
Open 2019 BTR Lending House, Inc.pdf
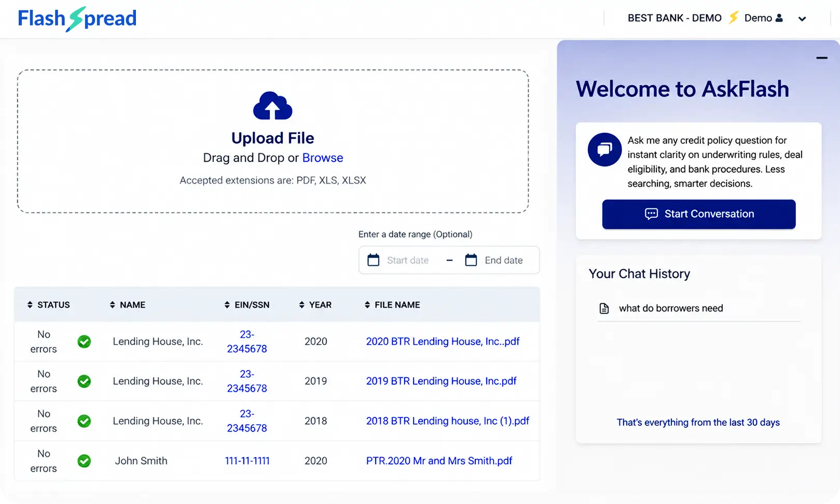pos(441,381)
